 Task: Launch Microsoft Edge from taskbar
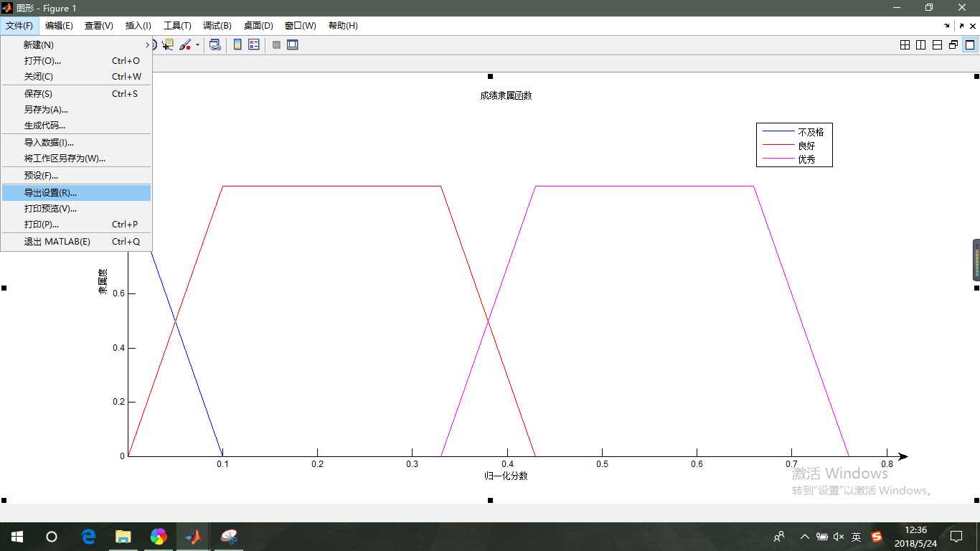coord(88,537)
